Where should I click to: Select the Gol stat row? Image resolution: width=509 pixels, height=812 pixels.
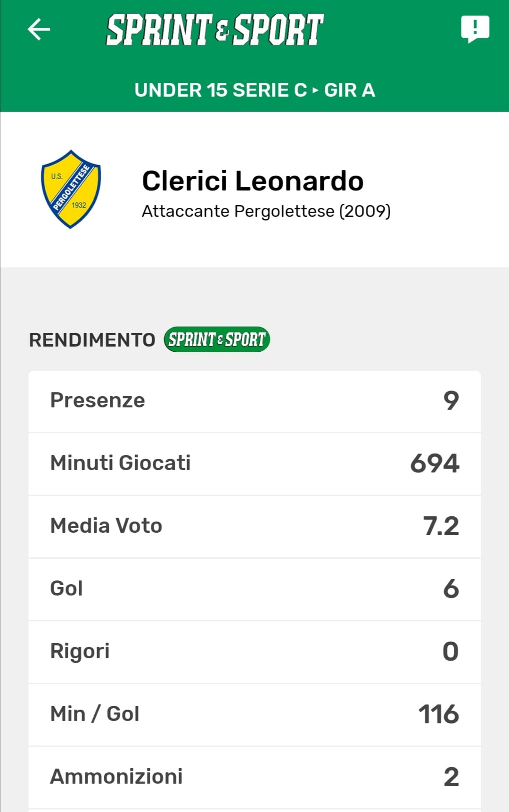pos(254,589)
